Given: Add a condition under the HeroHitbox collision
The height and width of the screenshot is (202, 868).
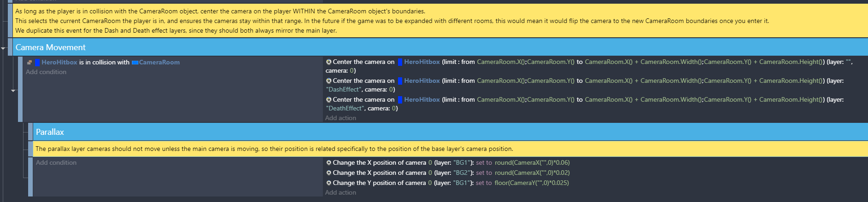Looking at the screenshot, I should 46,72.
